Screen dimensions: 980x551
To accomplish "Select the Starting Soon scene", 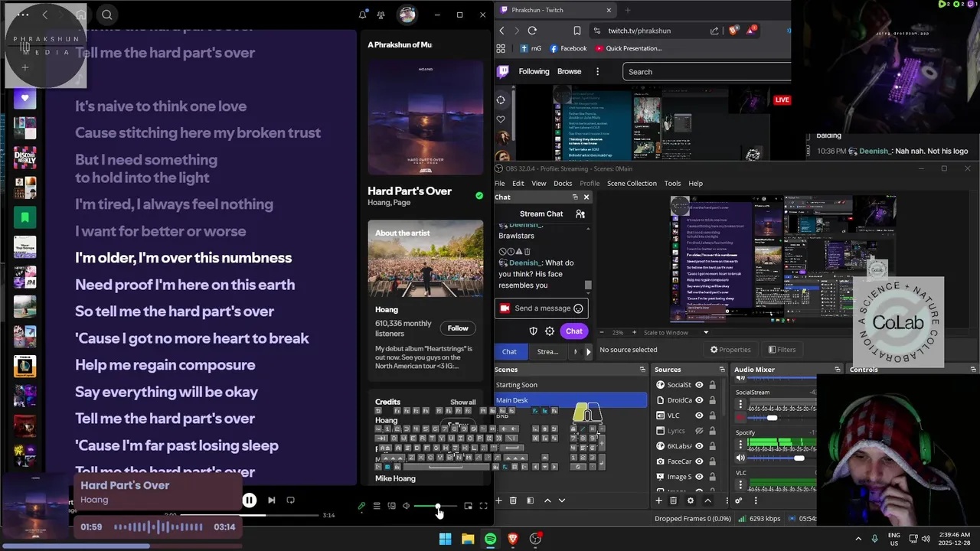I will point(570,385).
